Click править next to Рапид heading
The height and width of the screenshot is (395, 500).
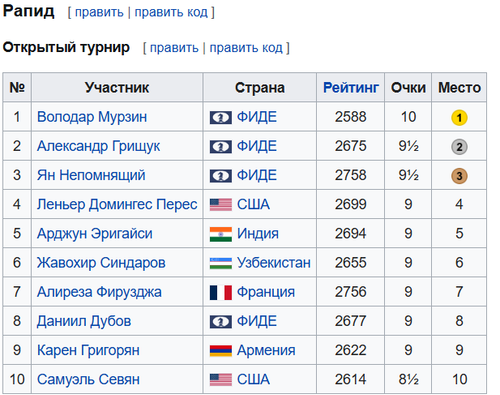[99, 12]
